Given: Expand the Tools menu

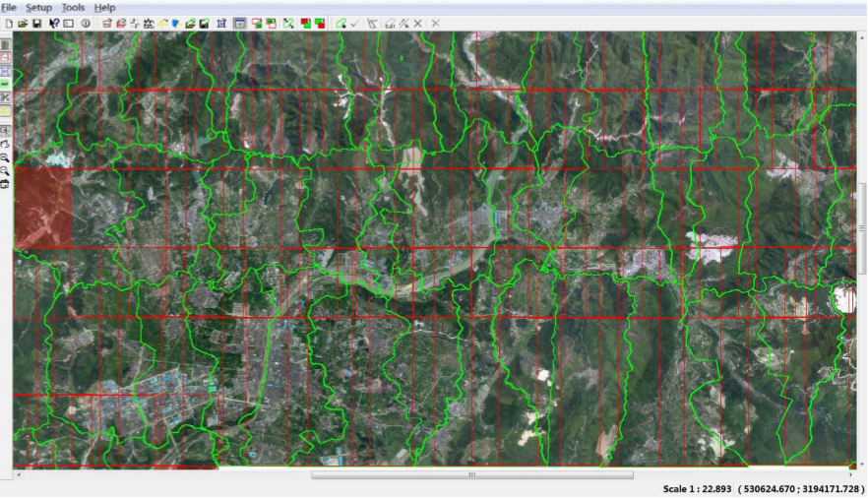Looking at the screenshot, I should click(73, 7).
